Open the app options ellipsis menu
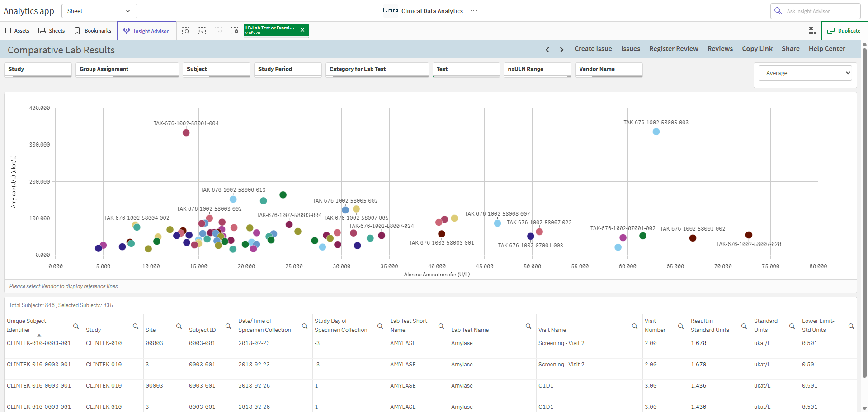This screenshot has width=868, height=412. [x=474, y=11]
